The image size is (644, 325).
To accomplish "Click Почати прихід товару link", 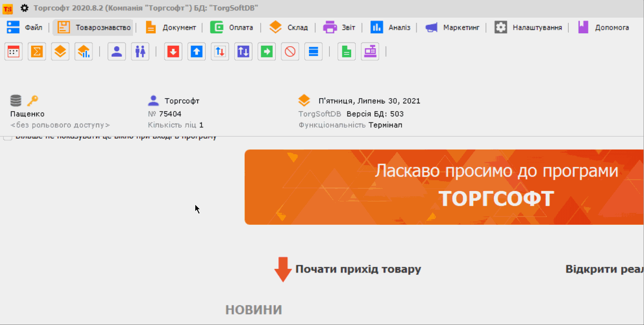I will click(358, 269).
